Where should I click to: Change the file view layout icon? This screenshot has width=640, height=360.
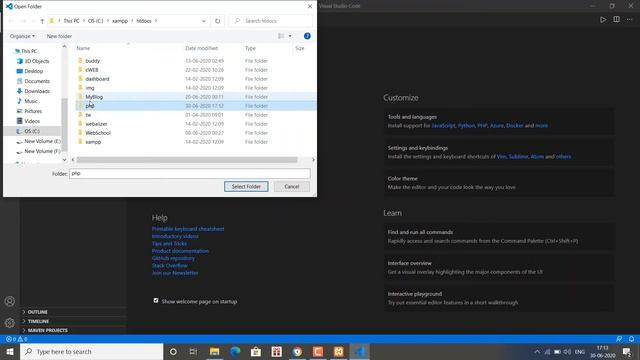pyautogui.click(x=281, y=36)
